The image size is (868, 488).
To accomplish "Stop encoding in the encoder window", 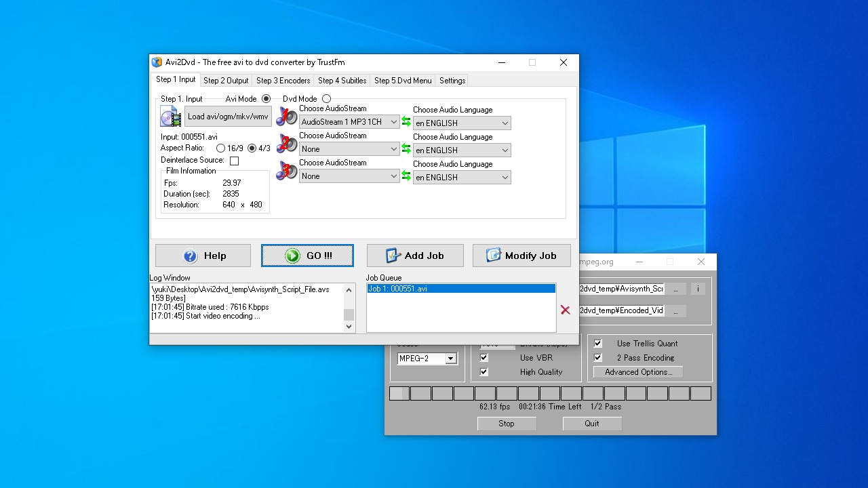I will click(507, 424).
